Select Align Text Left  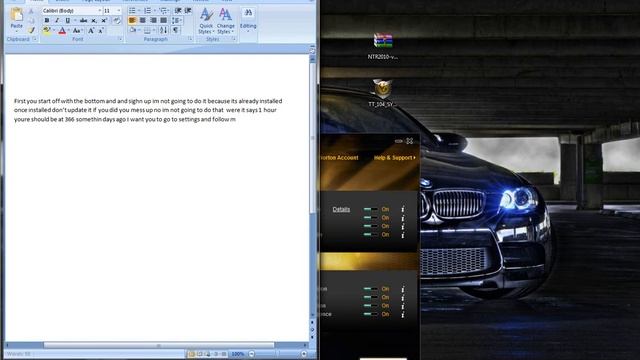tap(132, 20)
